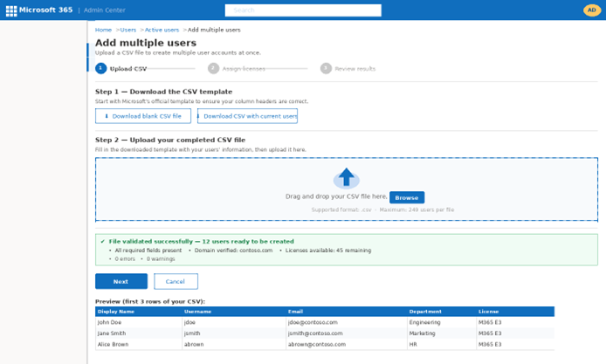This screenshot has height=364, width=606.
Task: Open the Microsoft 365 app launcher grid
Action: point(11,10)
